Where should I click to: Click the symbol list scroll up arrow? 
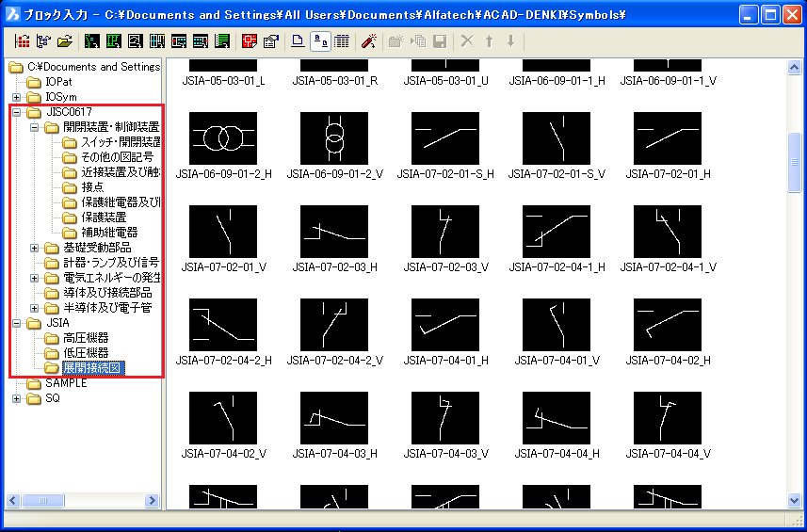click(794, 68)
